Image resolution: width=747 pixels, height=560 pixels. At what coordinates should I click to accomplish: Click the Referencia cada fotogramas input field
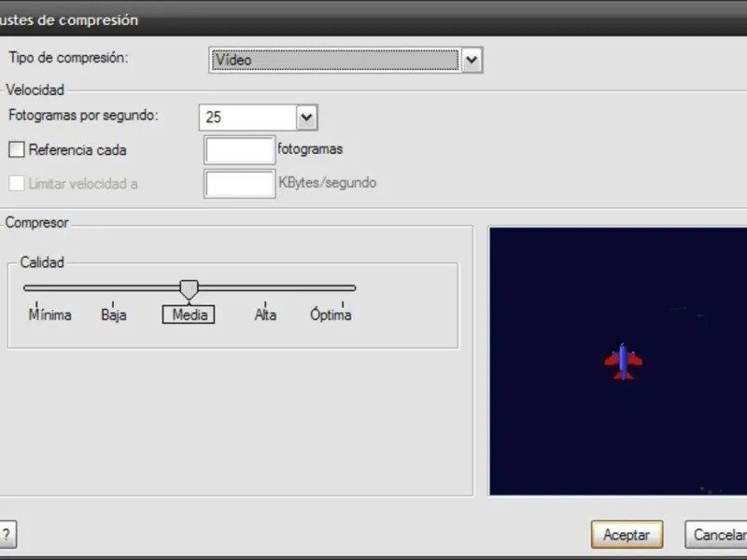240,150
